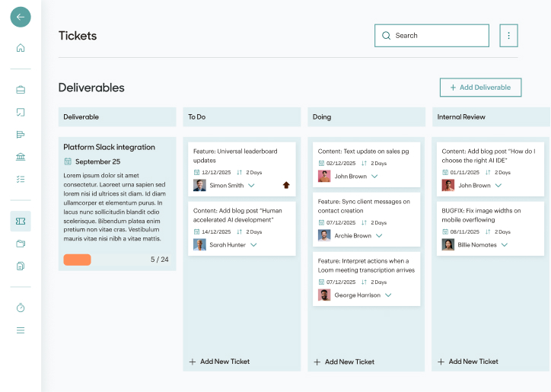Click the priority up-arrow on Universal leaderboard ticket
Screen dimensions: 551x392
[286, 185]
